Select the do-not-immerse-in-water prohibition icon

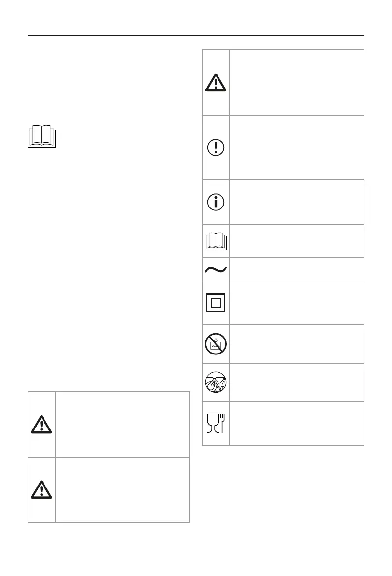[x=216, y=344]
